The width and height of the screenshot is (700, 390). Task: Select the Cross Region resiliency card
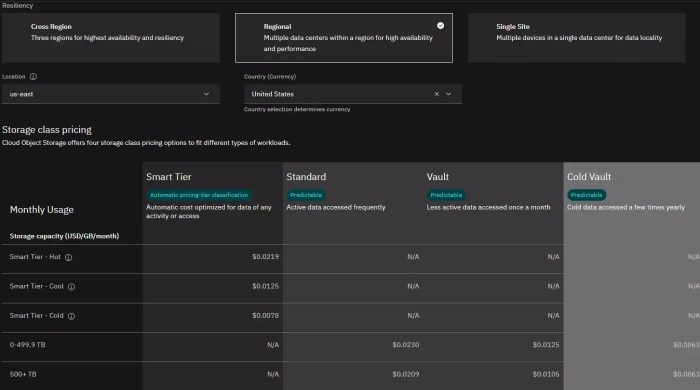tap(111, 37)
